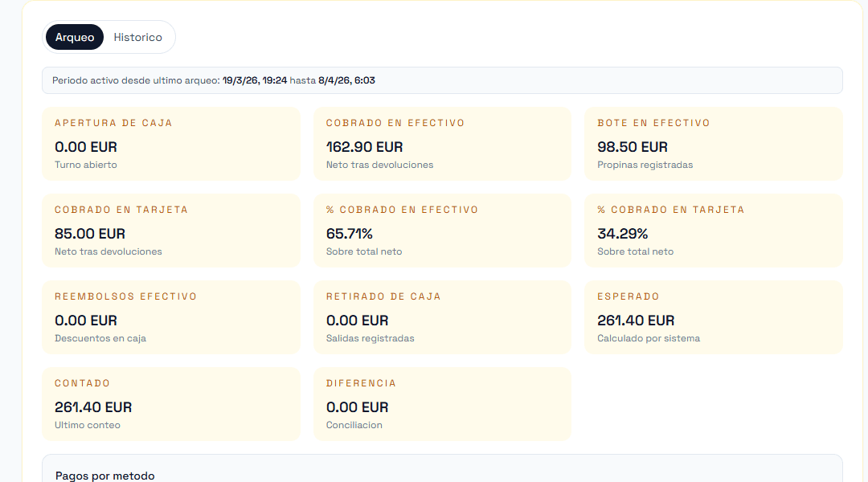Click the 'Calculado por sistema' subtitle text
Screen dimensions: 868x482
pos(648,338)
